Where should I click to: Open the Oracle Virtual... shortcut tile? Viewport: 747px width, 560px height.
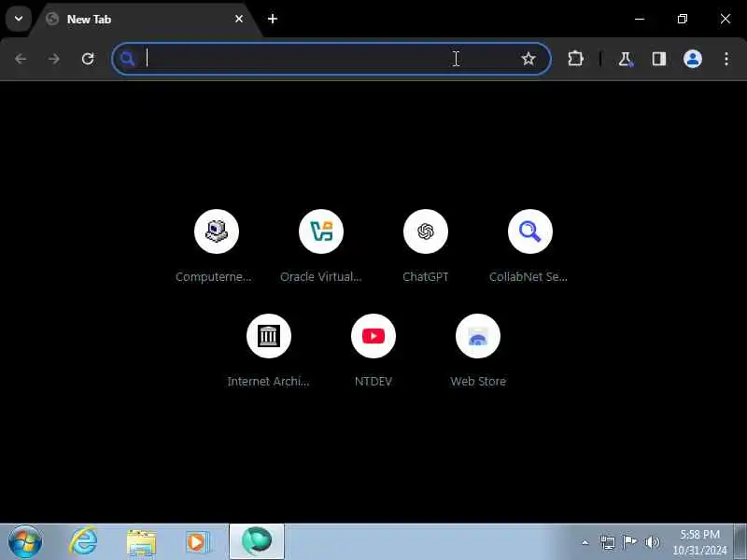coord(321,231)
